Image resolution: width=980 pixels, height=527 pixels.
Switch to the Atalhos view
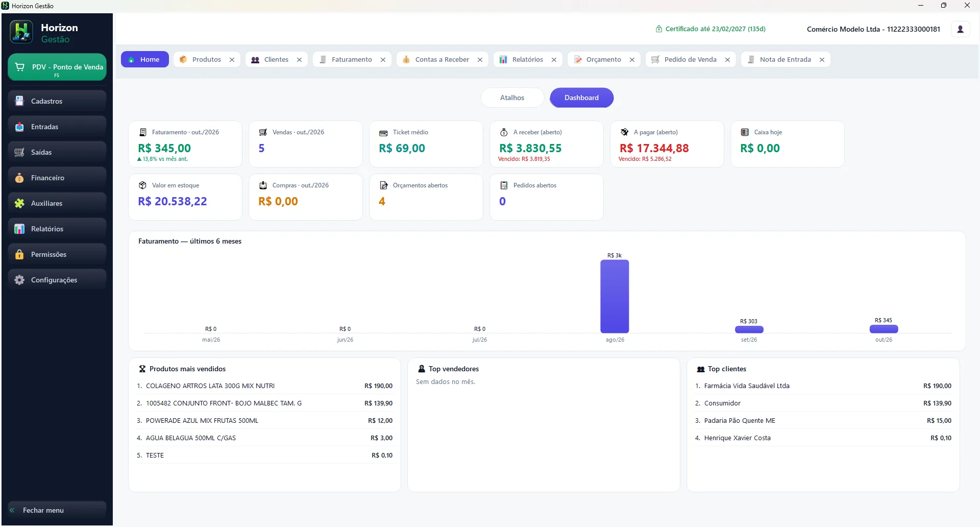point(512,98)
